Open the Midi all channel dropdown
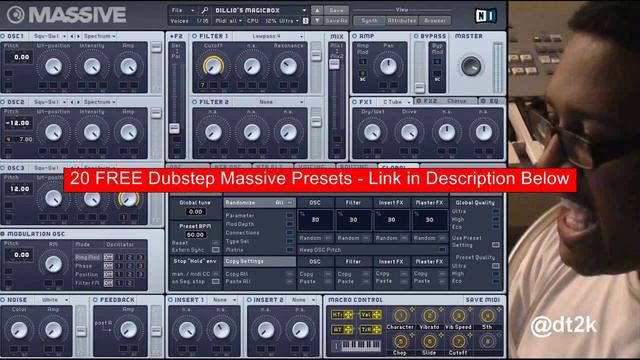This screenshot has width=640, height=360. [229, 20]
